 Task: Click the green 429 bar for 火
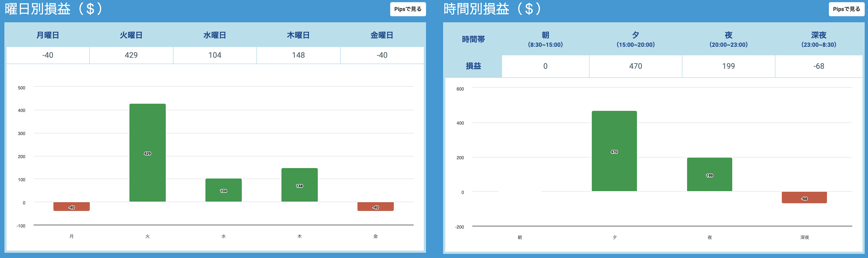click(x=148, y=153)
